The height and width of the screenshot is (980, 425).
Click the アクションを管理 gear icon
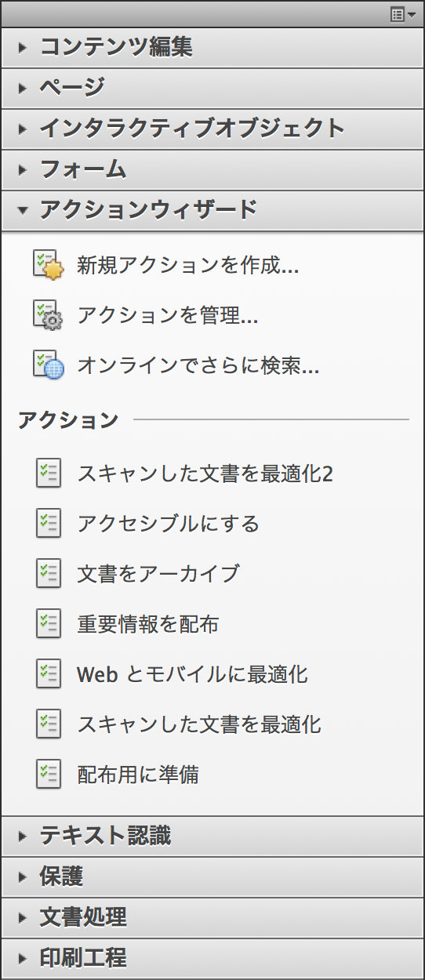pyautogui.click(x=48, y=314)
